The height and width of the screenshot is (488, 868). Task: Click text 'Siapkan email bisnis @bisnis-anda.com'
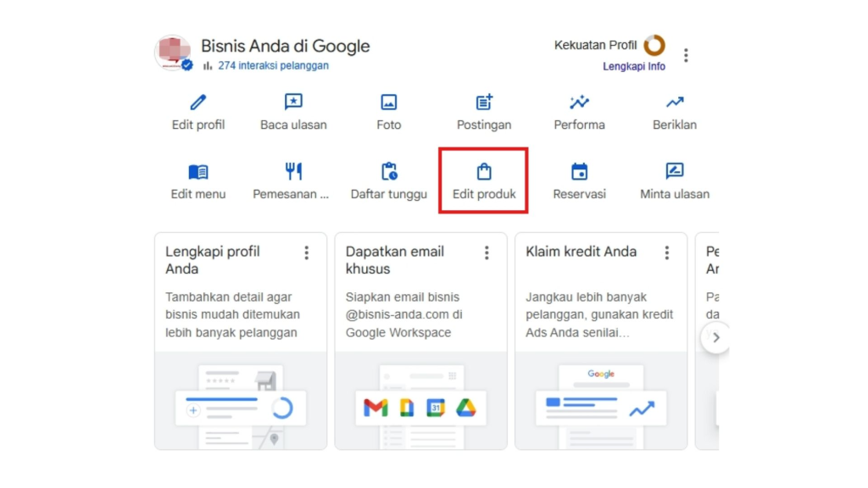403,306
